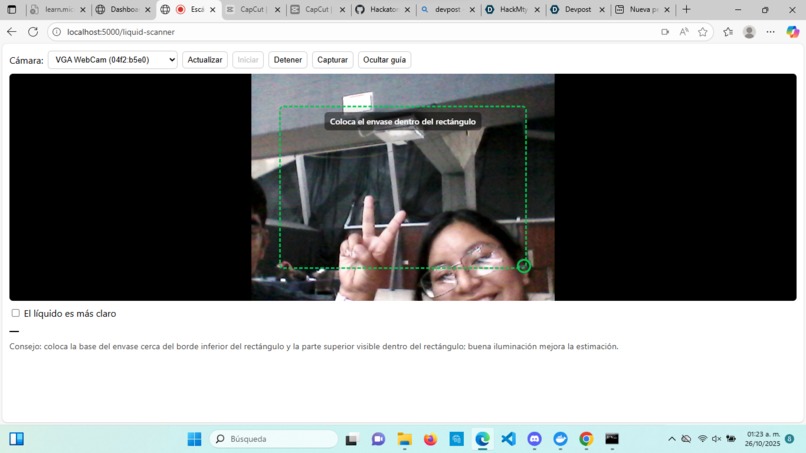Viewport: 806px width, 453px height.
Task: Open the Favorites list icon
Action: tap(728, 32)
